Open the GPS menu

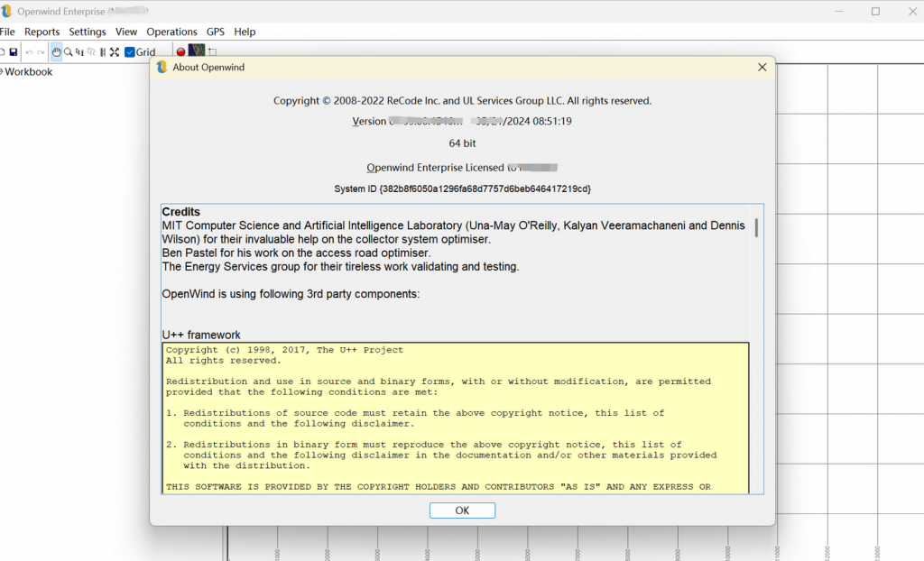point(215,32)
